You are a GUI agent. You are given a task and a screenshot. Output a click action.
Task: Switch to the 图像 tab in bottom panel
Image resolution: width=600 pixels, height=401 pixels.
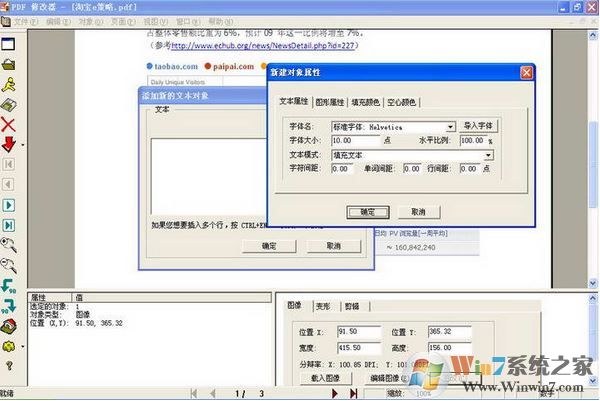click(x=294, y=305)
